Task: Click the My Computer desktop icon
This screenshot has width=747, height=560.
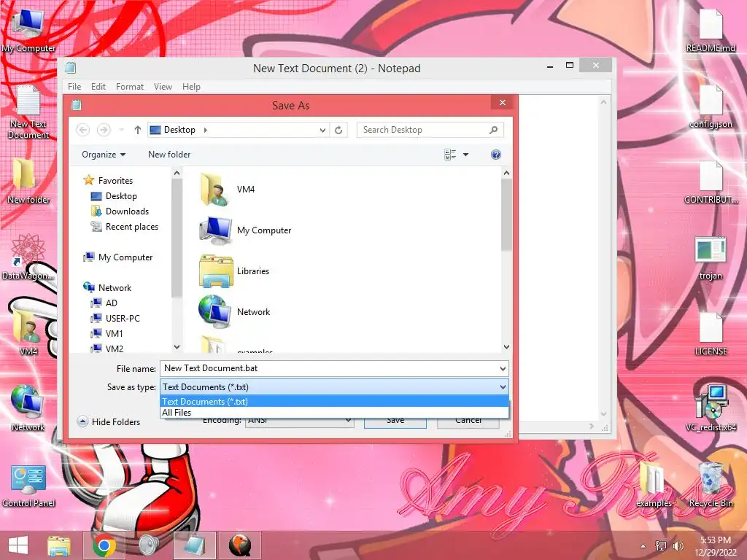Action: pos(28,31)
